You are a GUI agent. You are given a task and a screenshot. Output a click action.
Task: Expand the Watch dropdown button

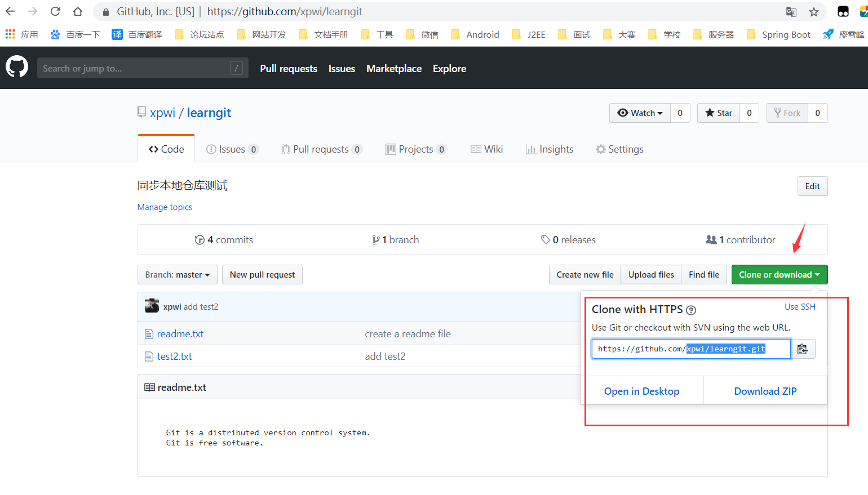640,113
